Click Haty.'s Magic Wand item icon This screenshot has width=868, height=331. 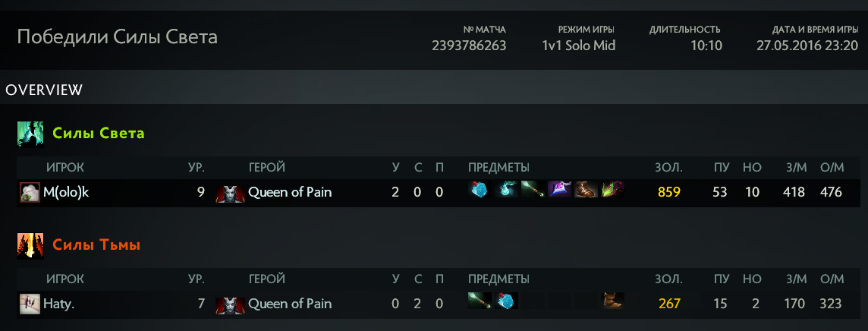coord(480,301)
